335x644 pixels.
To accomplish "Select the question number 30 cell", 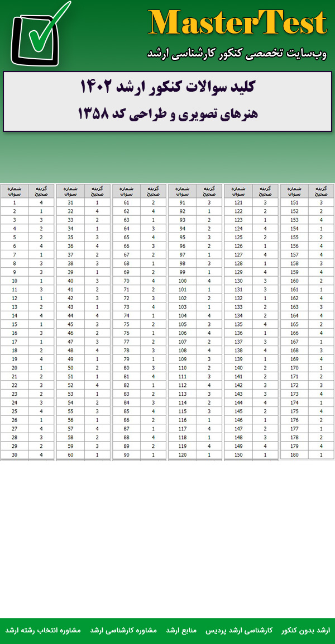I will tap(14, 455).
